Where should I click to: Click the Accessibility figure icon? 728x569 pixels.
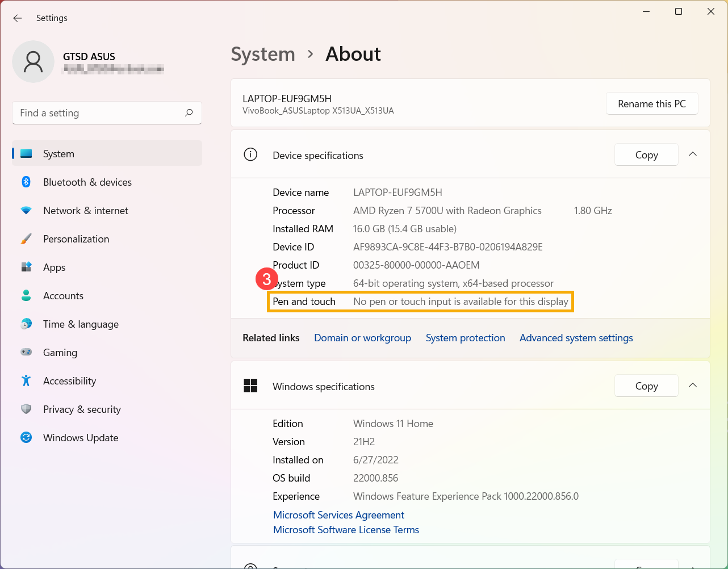tap(26, 380)
